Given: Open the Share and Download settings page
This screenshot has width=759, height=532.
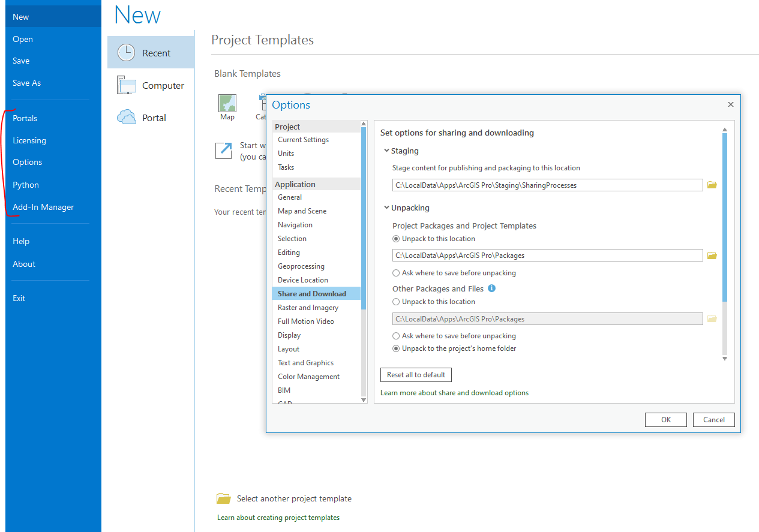Looking at the screenshot, I should (313, 293).
